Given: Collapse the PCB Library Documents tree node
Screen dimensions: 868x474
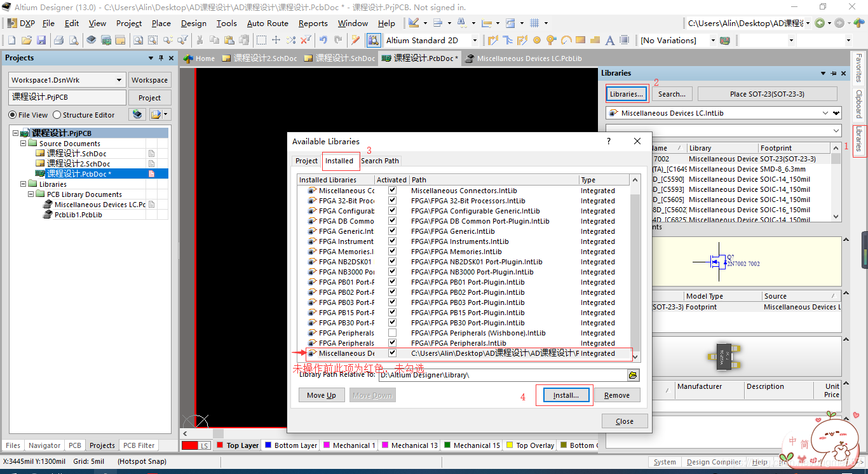Looking at the screenshot, I should [x=31, y=194].
